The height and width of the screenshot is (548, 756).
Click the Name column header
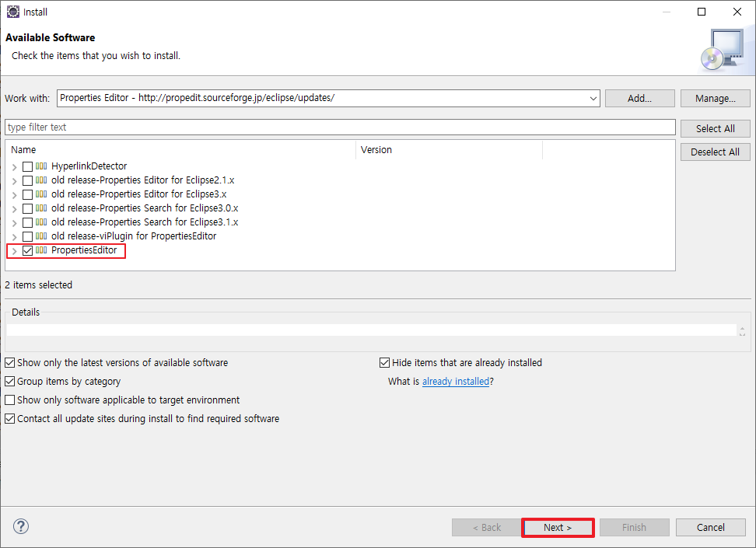click(180, 150)
